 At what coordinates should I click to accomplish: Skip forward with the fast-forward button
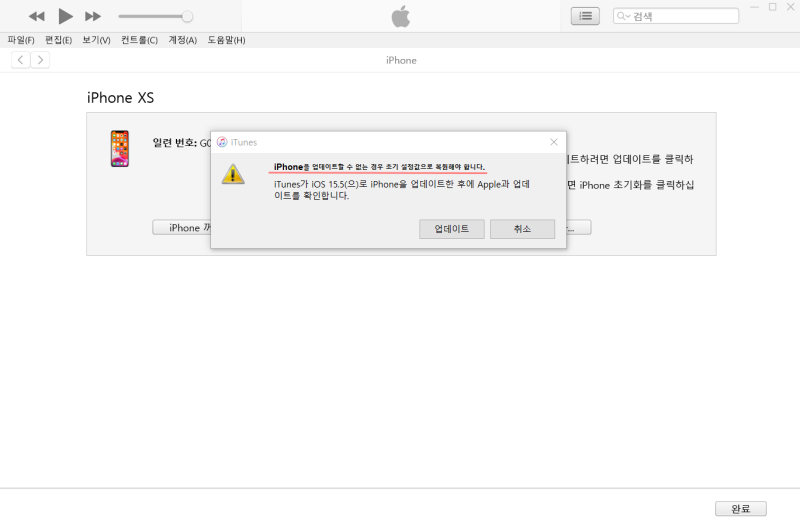93,16
